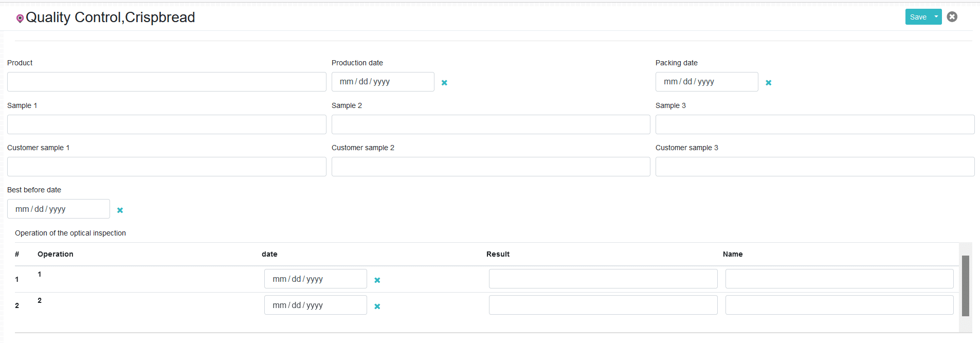Clear the Best before date field

click(x=120, y=210)
